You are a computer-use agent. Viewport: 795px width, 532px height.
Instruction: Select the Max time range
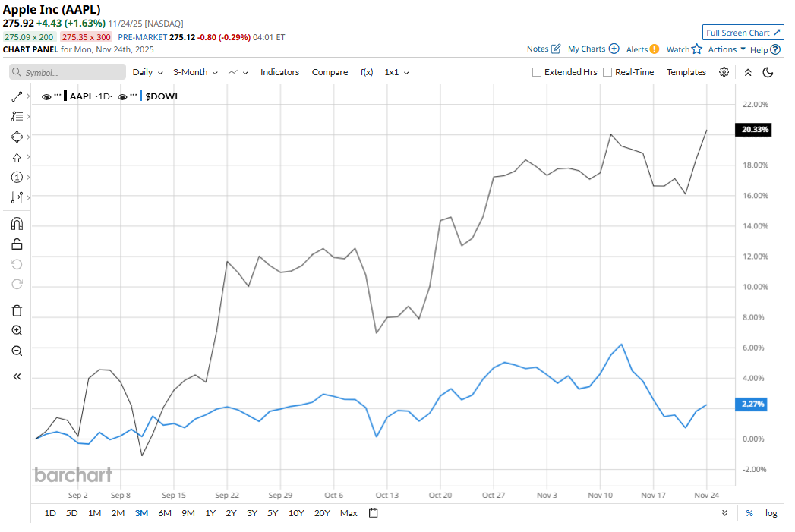(349, 513)
